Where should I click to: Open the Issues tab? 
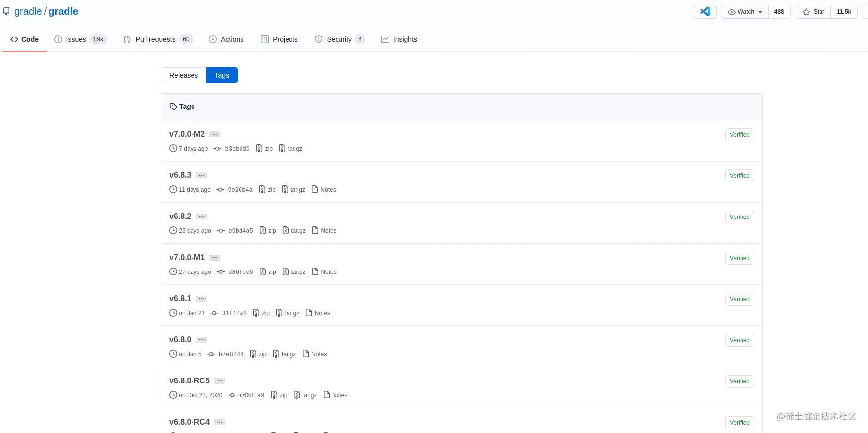[x=80, y=39]
